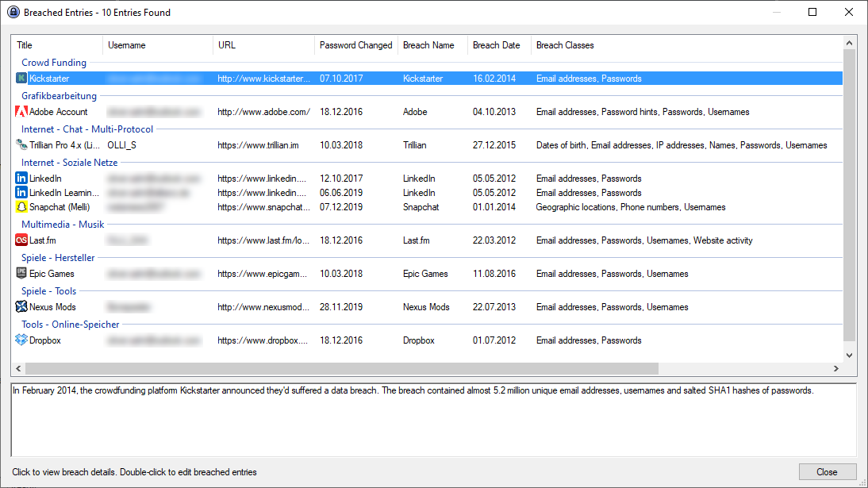Click the Epic Games breach name cell

425,274
